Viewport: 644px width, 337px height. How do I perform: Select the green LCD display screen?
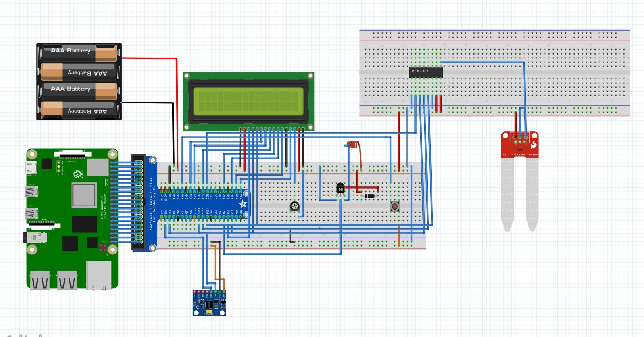248,101
